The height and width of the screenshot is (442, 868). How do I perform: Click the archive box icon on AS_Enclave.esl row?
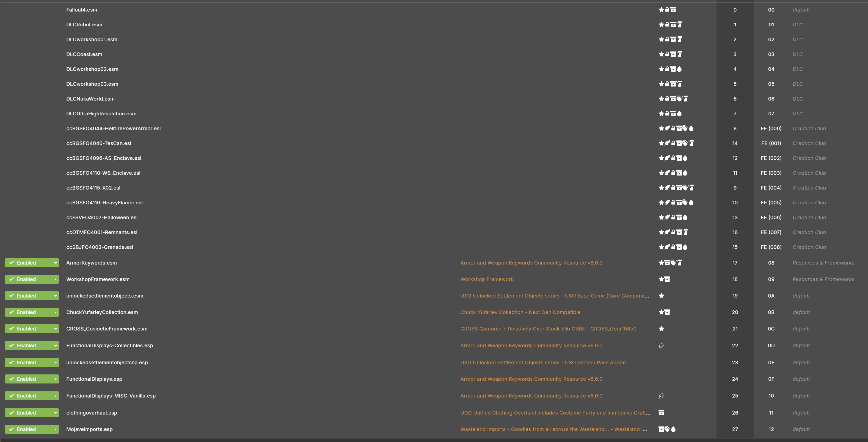(679, 158)
